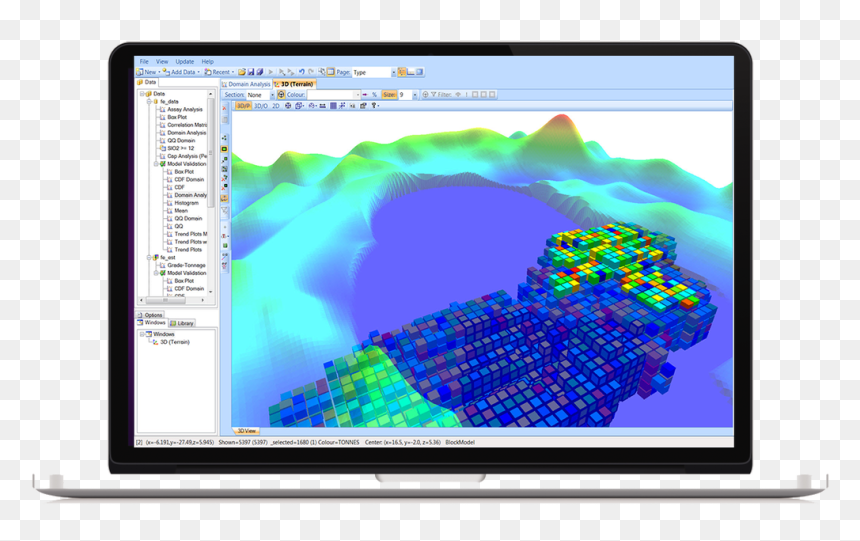
Task: Click the 3D View bottom tab
Action: (245, 431)
